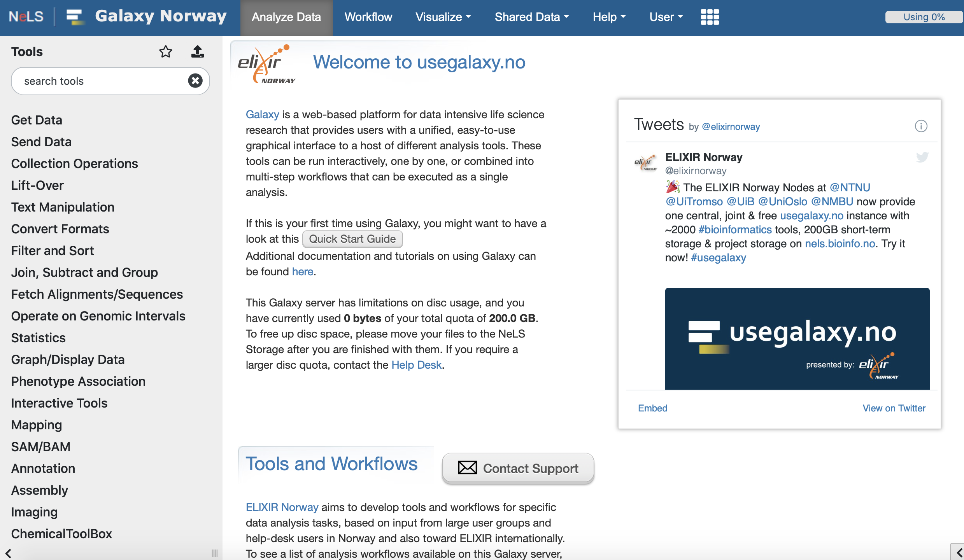Open the #bioinformatics hashtag
Image resolution: width=964 pixels, height=560 pixels.
coord(735,229)
